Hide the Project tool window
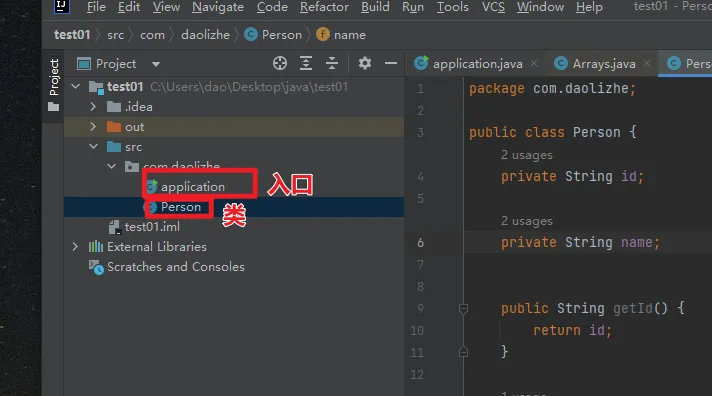712x396 pixels. click(391, 63)
